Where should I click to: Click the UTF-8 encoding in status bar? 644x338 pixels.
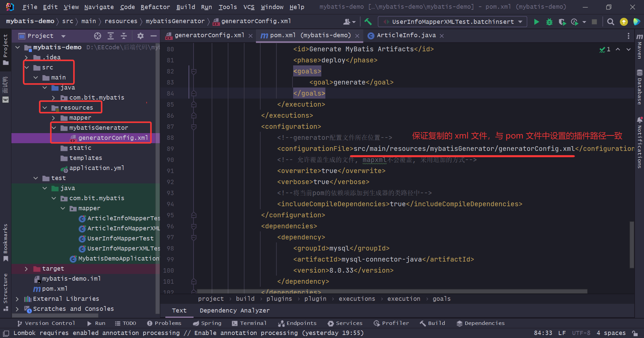581,333
